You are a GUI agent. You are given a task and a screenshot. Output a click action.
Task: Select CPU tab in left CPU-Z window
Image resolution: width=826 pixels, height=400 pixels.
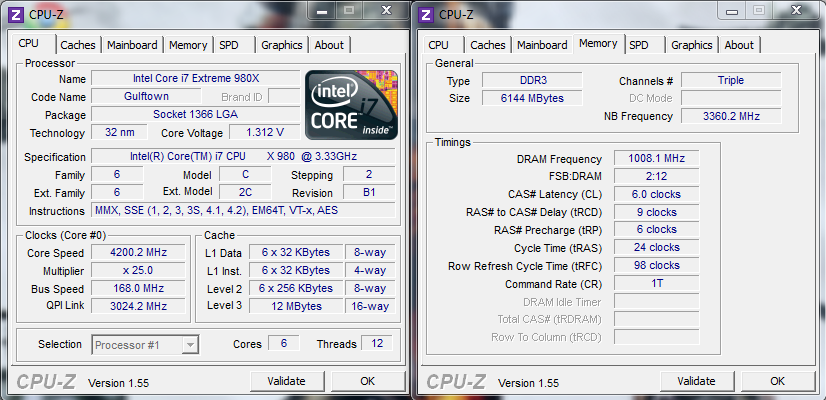pyautogui.click(x=28, y=44)
